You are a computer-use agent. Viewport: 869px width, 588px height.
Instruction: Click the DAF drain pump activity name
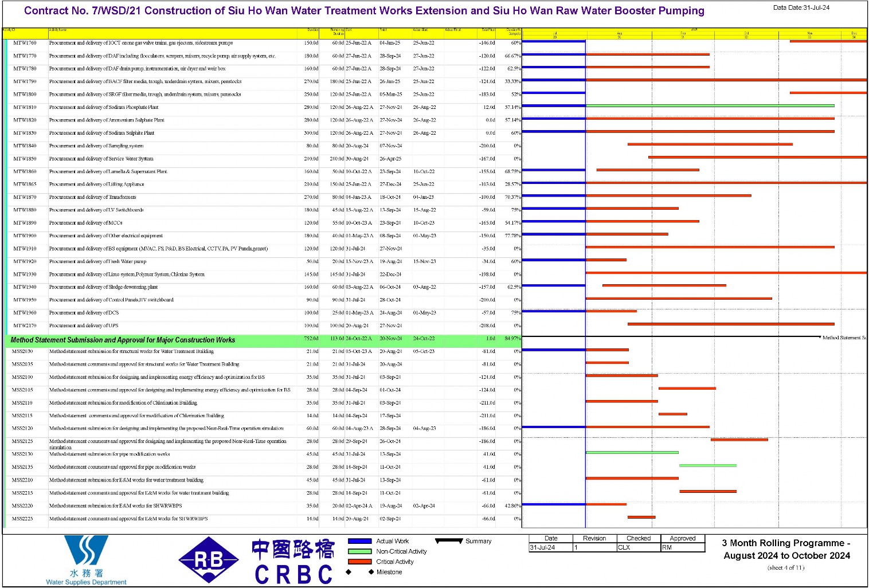137,69
